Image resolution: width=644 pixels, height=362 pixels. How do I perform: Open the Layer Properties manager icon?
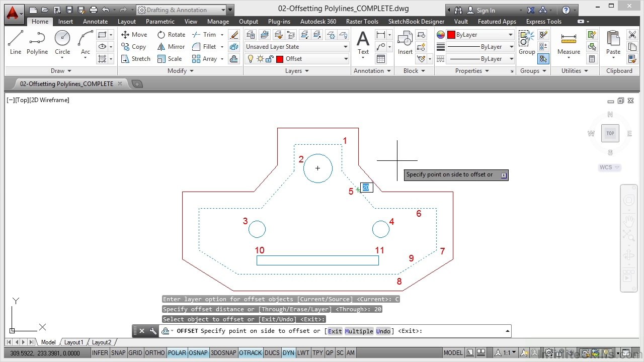pyautogui.click(x=252, y=35)
